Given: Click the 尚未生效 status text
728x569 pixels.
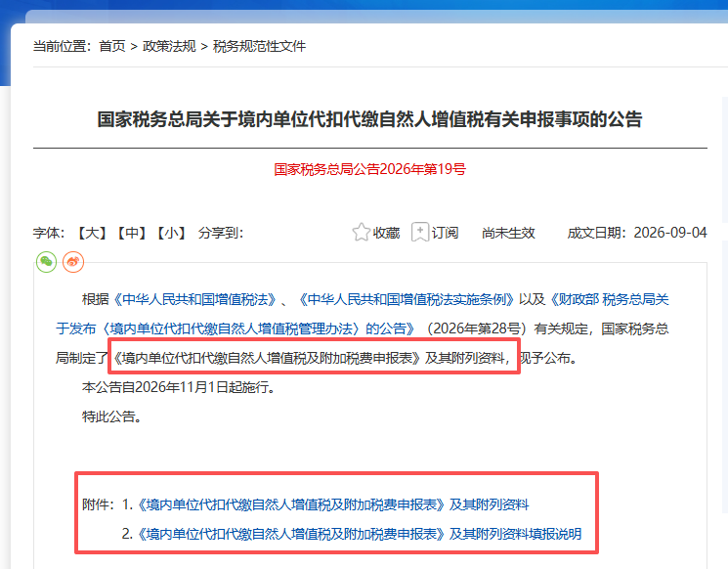Looking at the screenshot, I should click(x=508, y=233).
